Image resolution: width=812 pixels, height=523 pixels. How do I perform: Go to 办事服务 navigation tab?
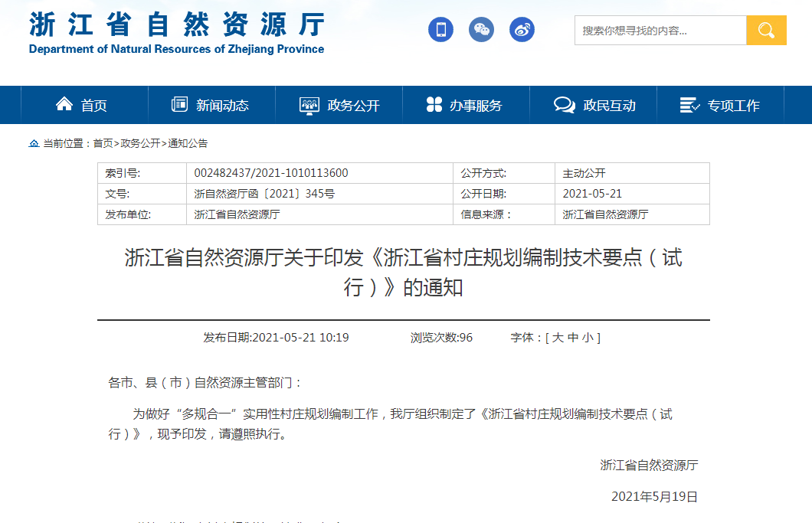(476, 106)
